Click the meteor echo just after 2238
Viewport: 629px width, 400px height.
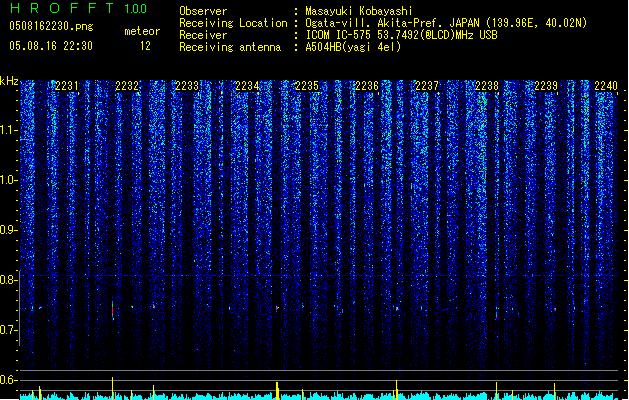(497, 314)
